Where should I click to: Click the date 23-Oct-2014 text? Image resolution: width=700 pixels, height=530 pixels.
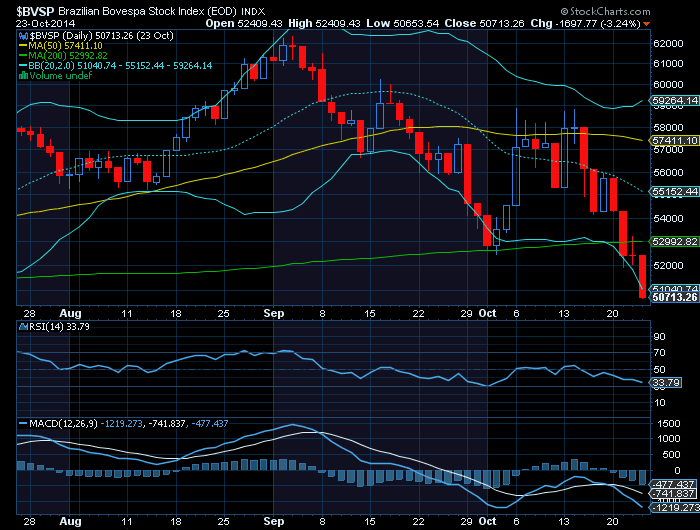[46, 24]
